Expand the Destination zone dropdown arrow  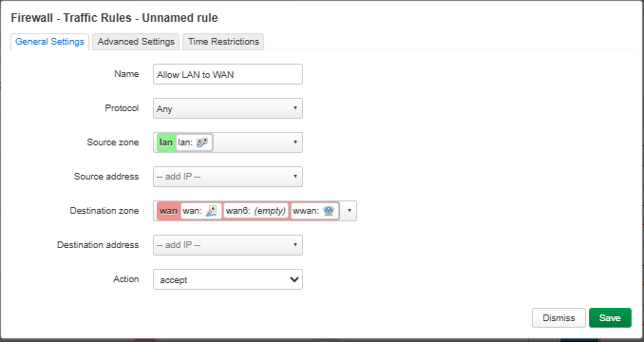pos(350,211)
